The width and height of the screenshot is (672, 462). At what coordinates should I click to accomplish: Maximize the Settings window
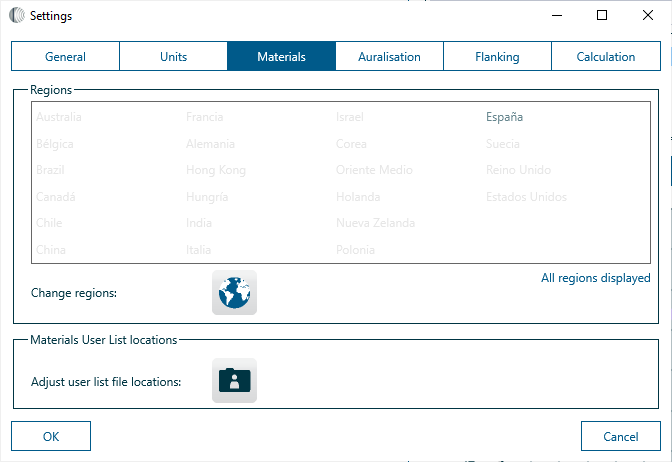pyautogui.click(x=602, y=15)
